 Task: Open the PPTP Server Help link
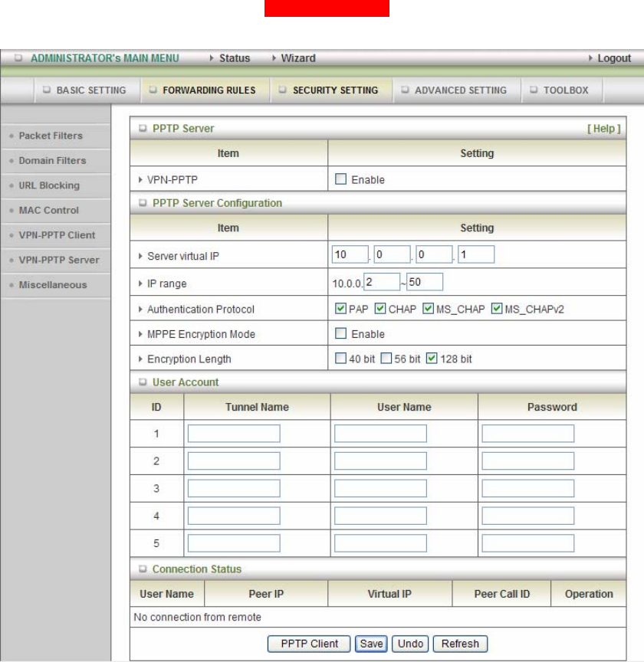click(604, 129)
